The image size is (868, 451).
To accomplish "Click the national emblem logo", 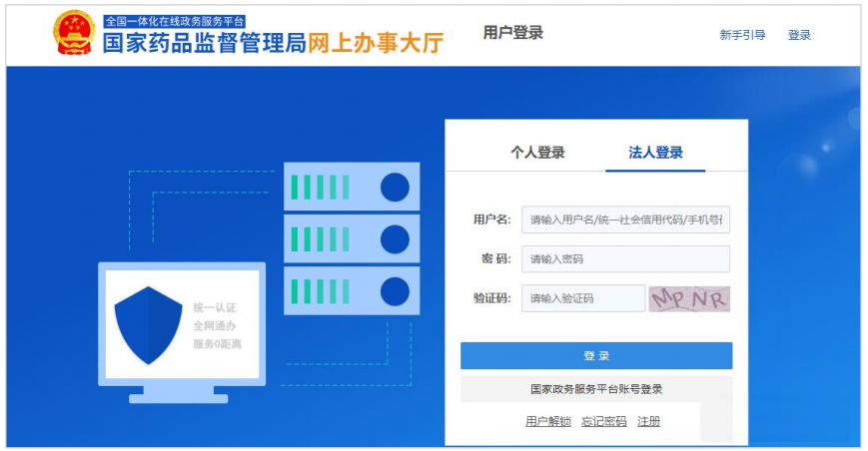I will pyautogui.click(x=74, y=34).
